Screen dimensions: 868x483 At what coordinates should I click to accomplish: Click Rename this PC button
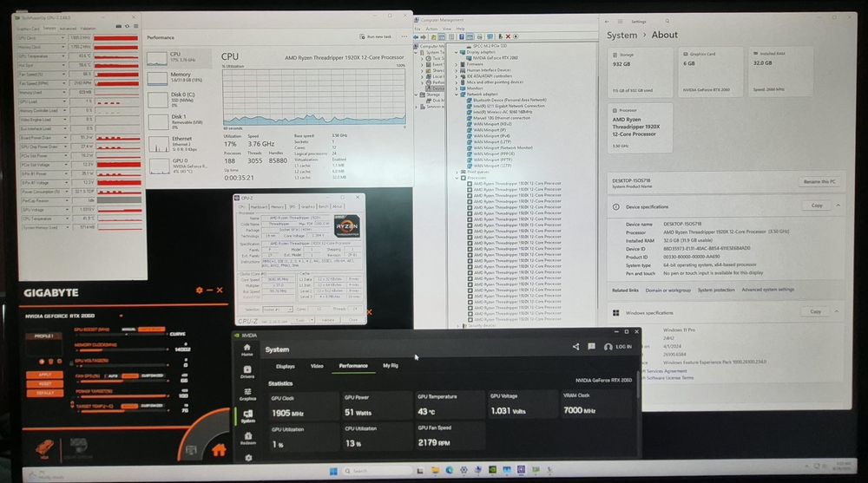pyautogui.click(x=819, y=181)
